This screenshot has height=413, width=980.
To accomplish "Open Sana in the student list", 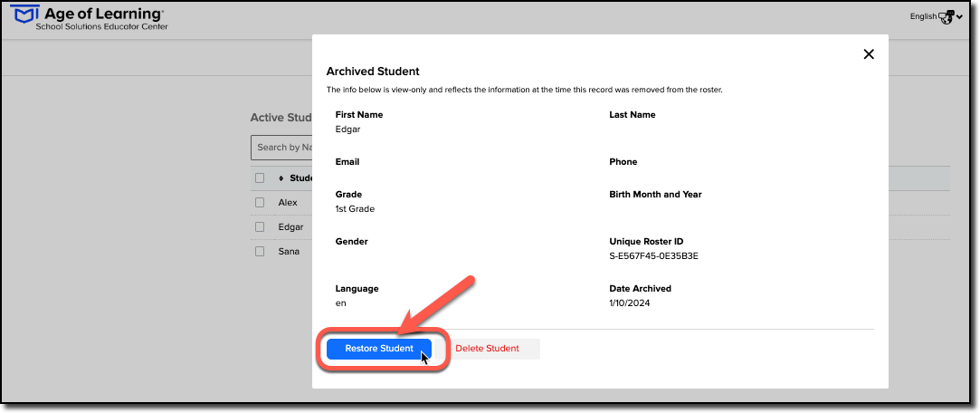I will pos(289,252).
